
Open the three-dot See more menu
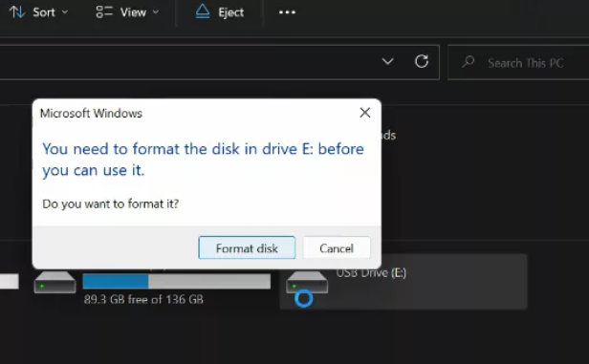click(x=287, y=12)
